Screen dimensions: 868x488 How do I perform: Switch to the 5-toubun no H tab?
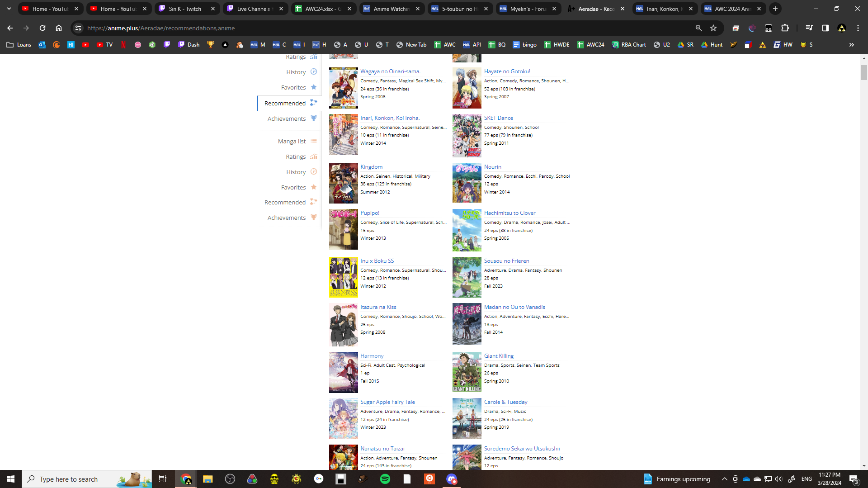pos(460,9)
